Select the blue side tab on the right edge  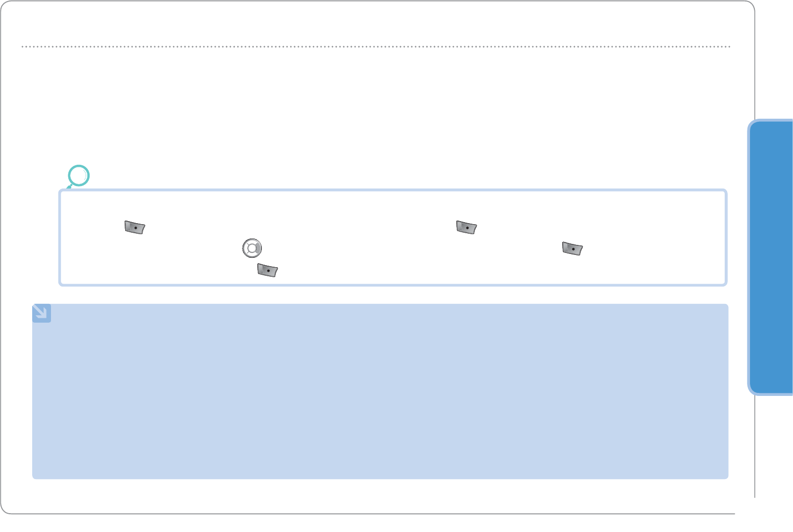pyautogui.click(x=771, y=257)
